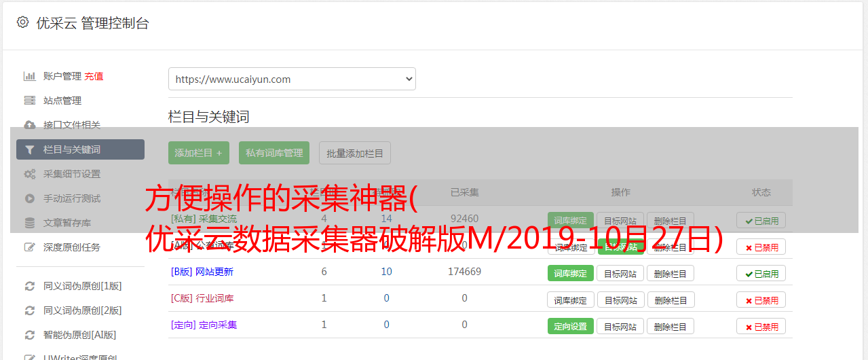This screenshot has height=360, width=868.
Task: Click the [私有] 采集交流 column name
Action: click(204, 219)
